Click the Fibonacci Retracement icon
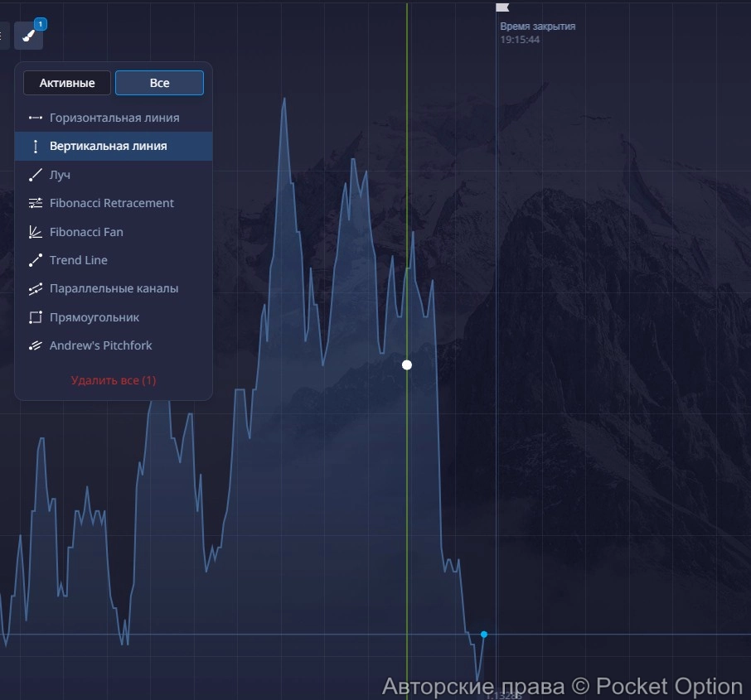751x700 pixels. coord(35,204)
